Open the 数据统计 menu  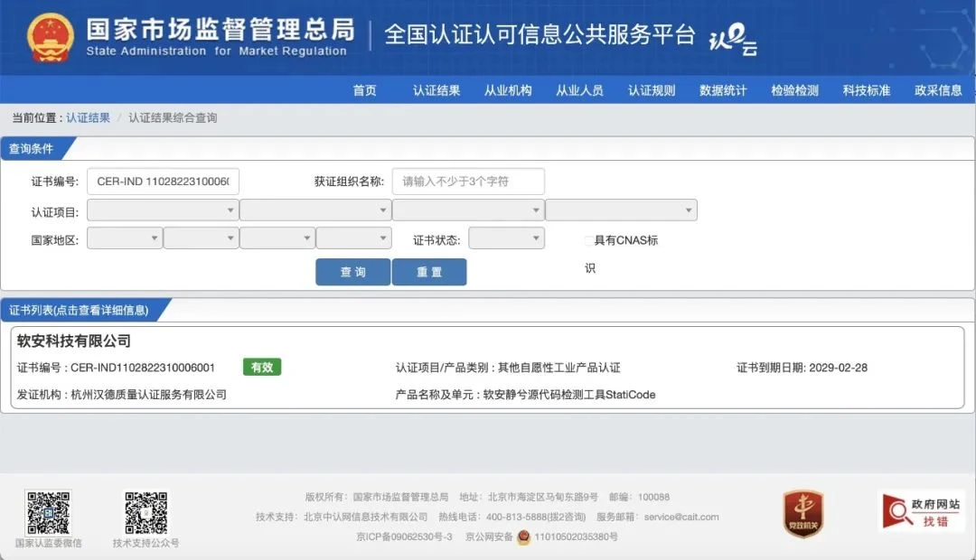click(x=723, y=90)
